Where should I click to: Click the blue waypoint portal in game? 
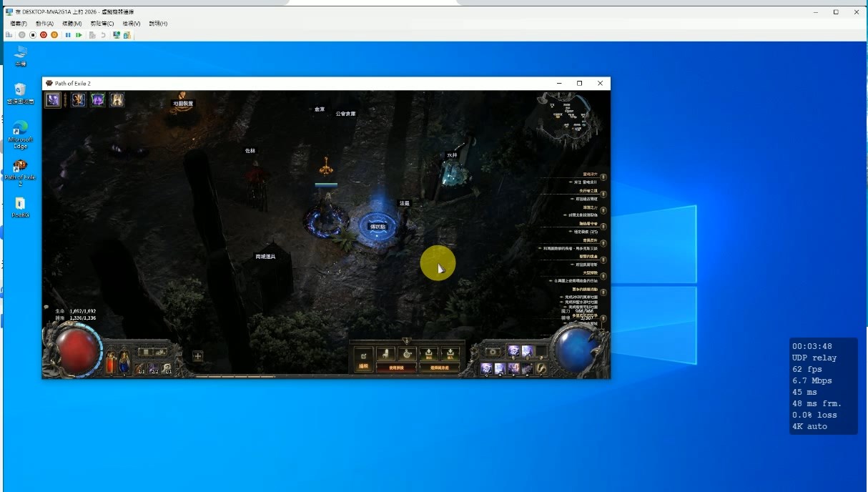click(x=378, y=226)
